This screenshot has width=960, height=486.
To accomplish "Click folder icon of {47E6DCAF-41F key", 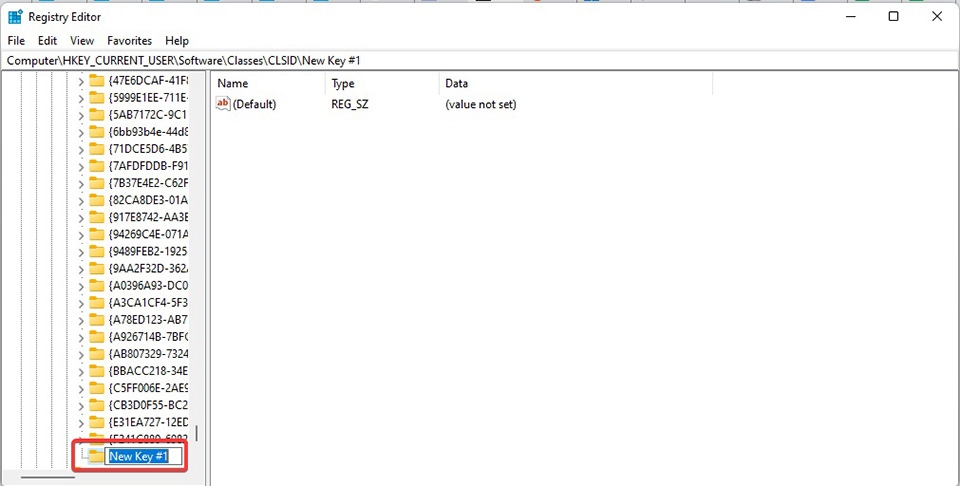I will coord(96,80).
